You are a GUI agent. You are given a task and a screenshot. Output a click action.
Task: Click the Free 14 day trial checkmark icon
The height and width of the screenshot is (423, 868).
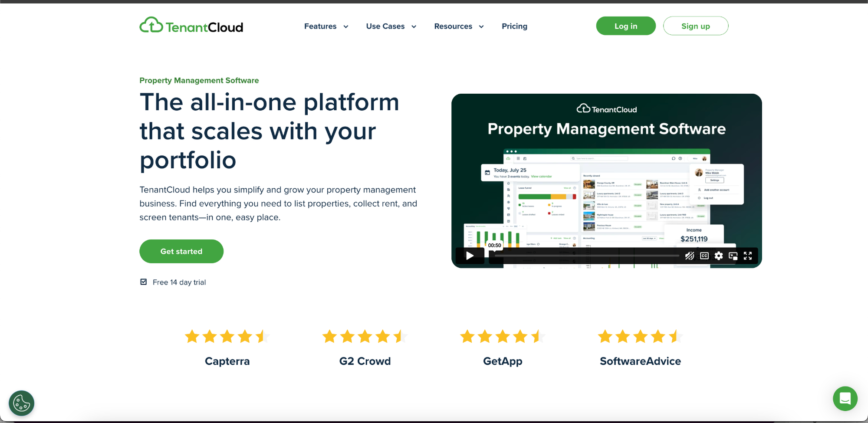(x=144, y=282)
